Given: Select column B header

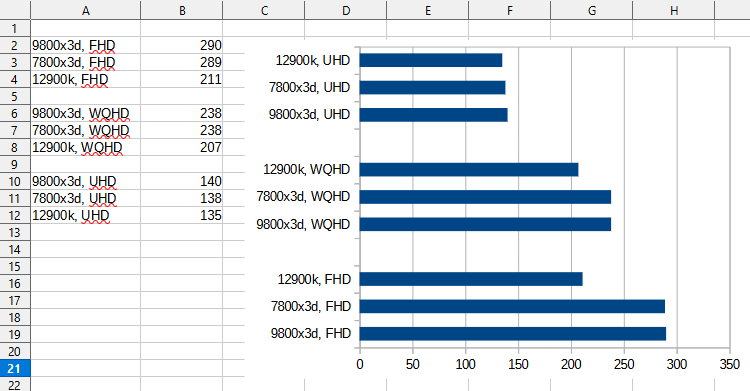Looking at the screenshot, I should coord(182,10).
